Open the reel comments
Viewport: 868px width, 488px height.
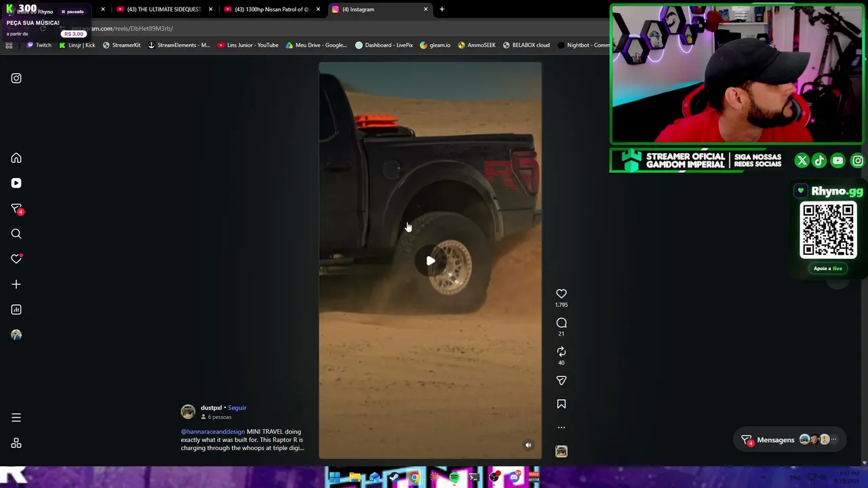(x=561, y=323)
